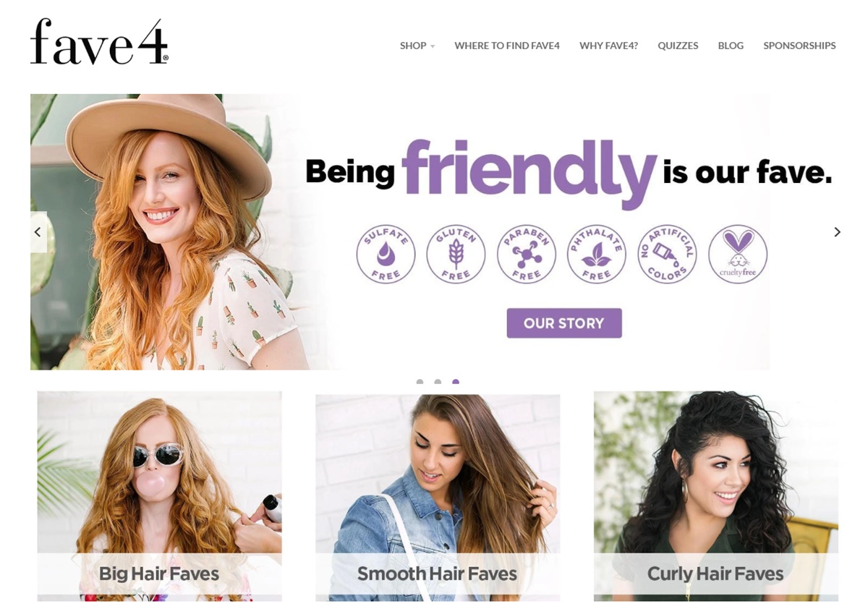The width and height of the screenshot is (868, 609).
Task: Select the Paraben Free molecule badge
Action: coord(526,254)
